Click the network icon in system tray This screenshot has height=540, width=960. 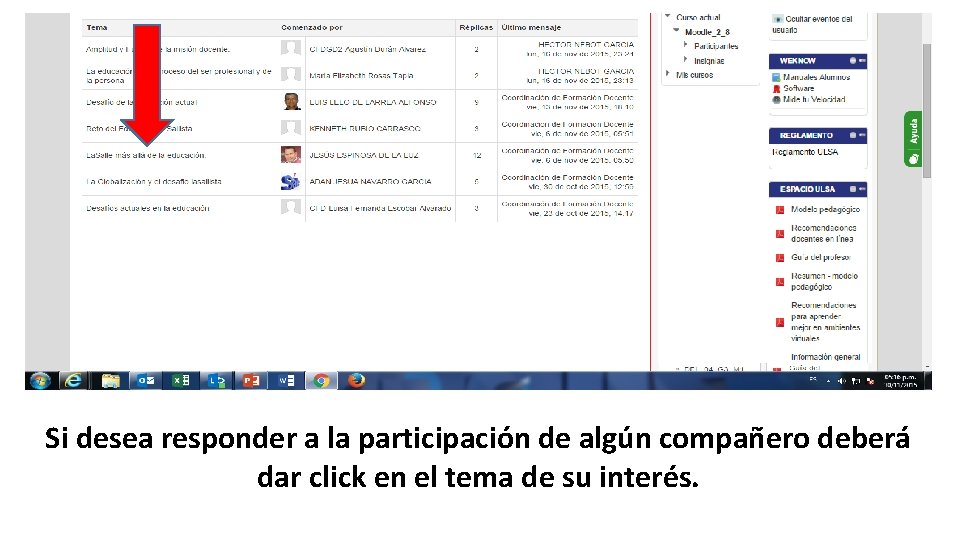click(x=856, y=381)
